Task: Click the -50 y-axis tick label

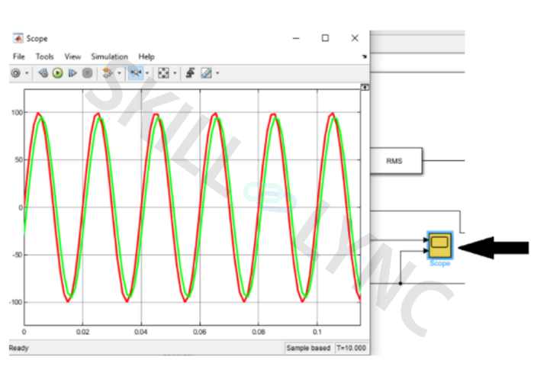Action: click(18, 255)
